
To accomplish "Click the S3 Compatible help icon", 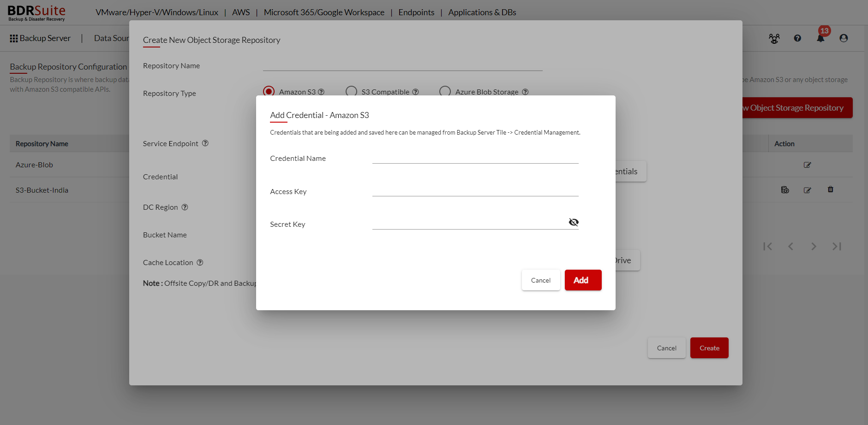I will (415, 92).
